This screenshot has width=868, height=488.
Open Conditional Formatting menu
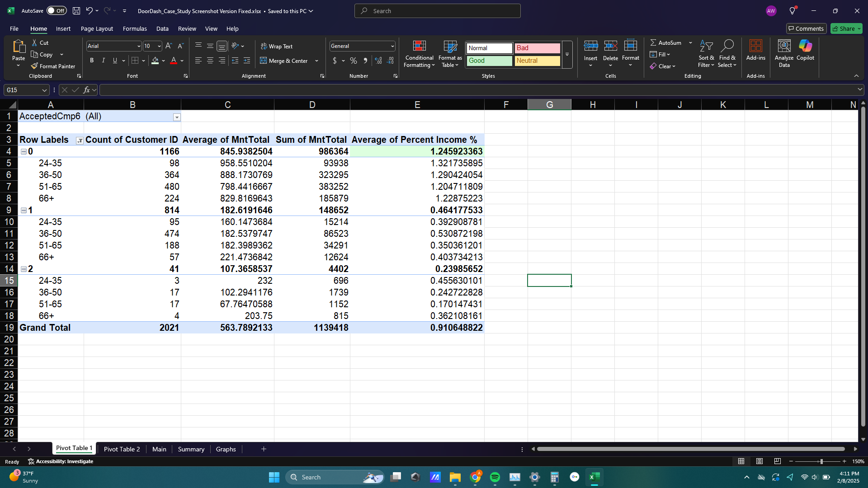[419, 54]
